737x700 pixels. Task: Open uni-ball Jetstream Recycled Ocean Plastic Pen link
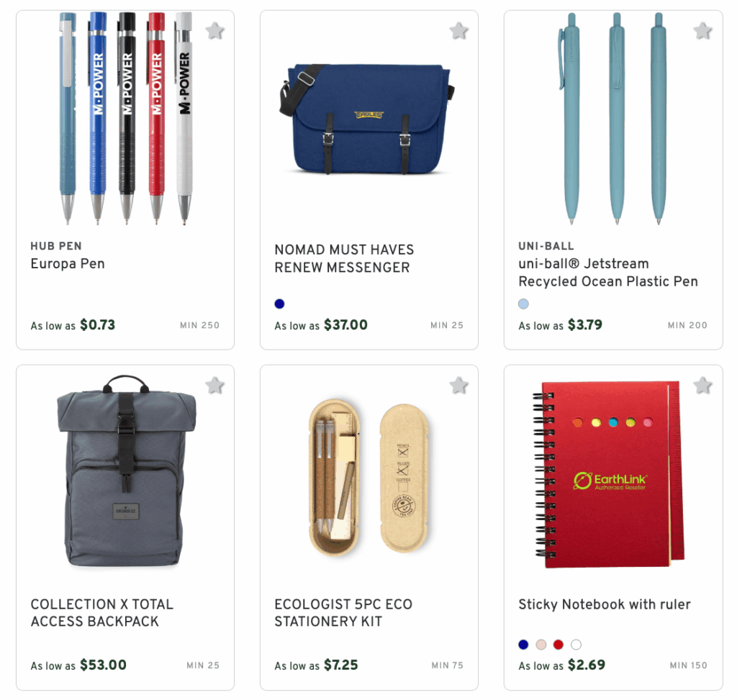608,273
